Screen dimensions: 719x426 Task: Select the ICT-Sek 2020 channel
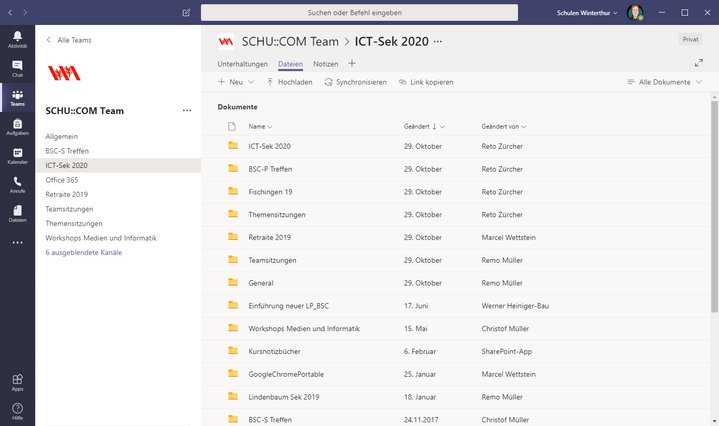pyautogui.click(x=118, y=166)
